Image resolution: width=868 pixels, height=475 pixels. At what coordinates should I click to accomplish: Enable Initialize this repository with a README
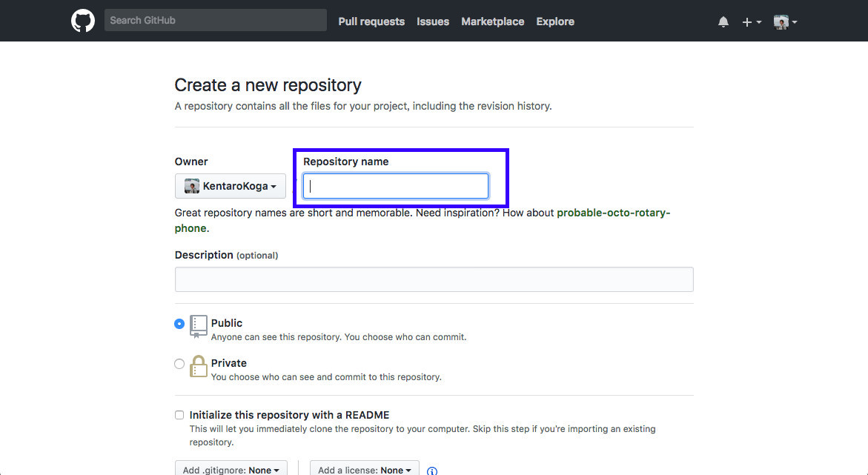179,415
